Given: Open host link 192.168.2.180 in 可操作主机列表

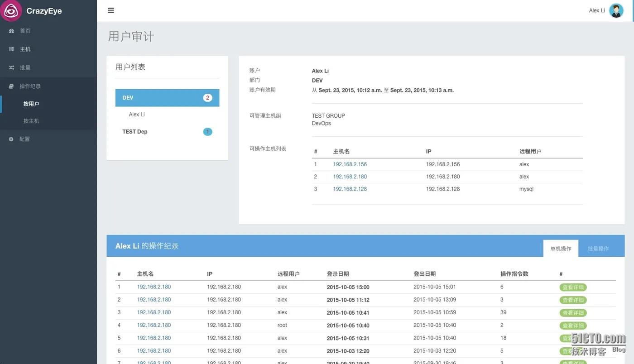Looking at the screenshot, I should 350,177.
